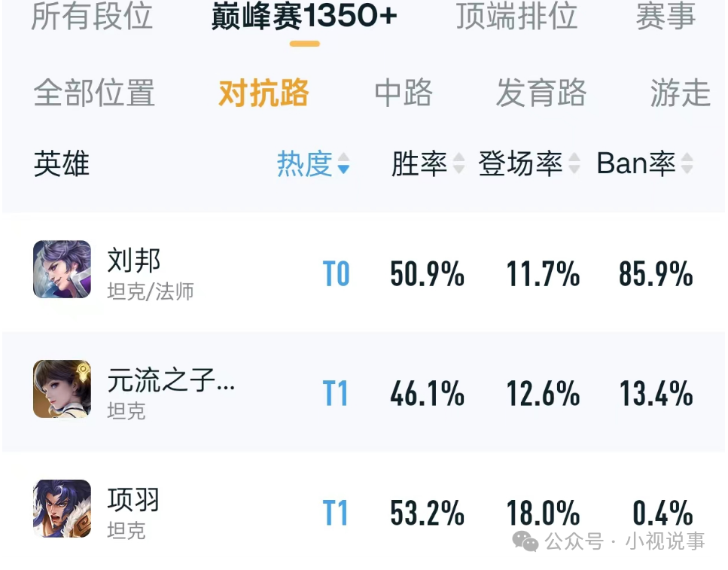728x570 pixels.
Task: Click the T0 tier badge for 刘邦
Action: click(x=336, y=273)
